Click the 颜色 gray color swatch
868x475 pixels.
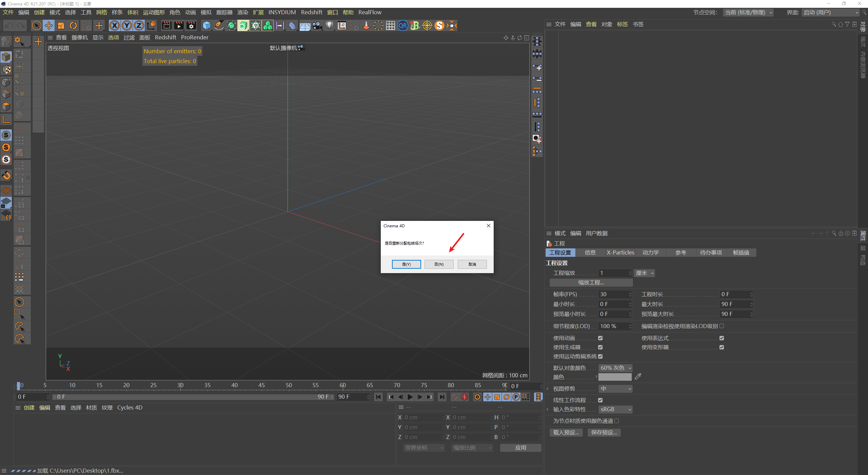pyautogui.click(x=615, y=377)
